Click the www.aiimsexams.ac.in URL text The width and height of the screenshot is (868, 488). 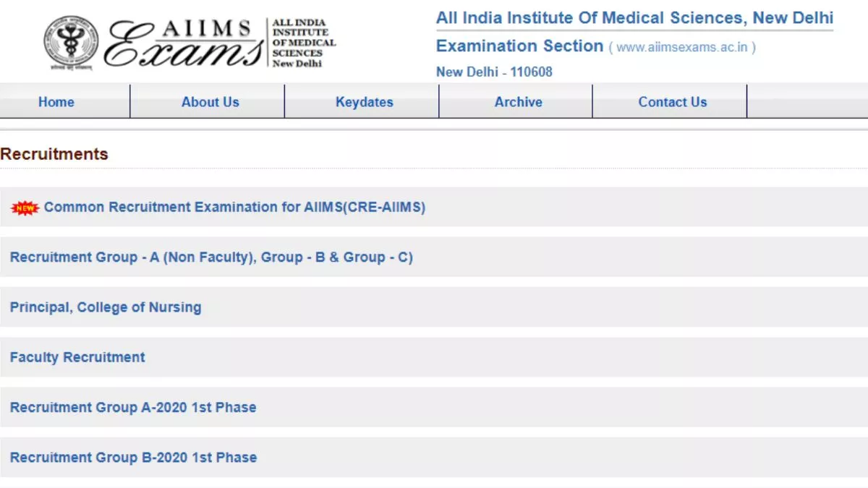coord(682,48)
